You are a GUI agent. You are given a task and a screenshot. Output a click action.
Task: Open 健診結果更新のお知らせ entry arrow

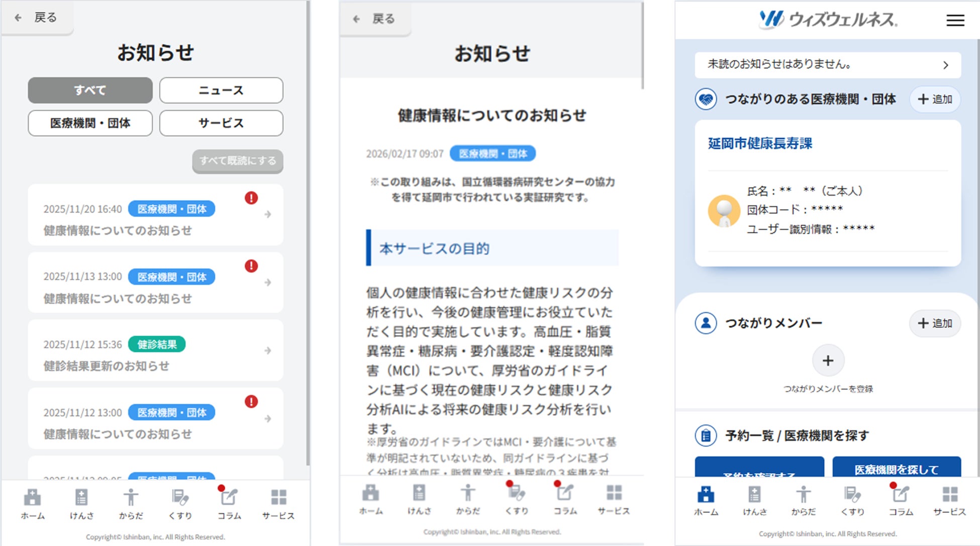pos(268,350)
